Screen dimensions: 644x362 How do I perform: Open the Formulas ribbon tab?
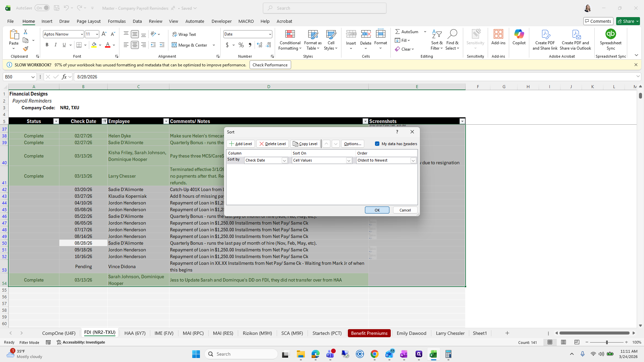pyautogui.click(x=117, y=21)
